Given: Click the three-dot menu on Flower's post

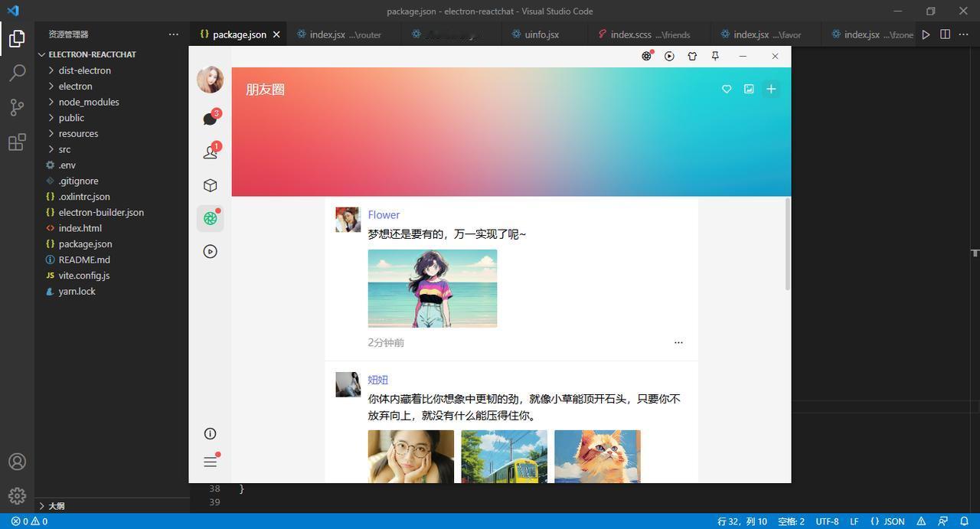Looking at the screenshot, I should [x=678, y=343].
